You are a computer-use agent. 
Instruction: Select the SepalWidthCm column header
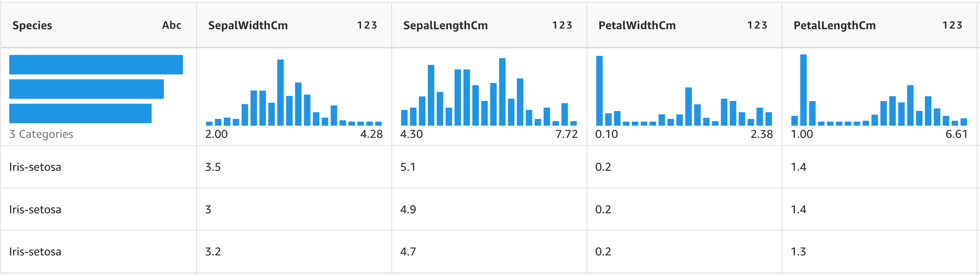[248, 25]
